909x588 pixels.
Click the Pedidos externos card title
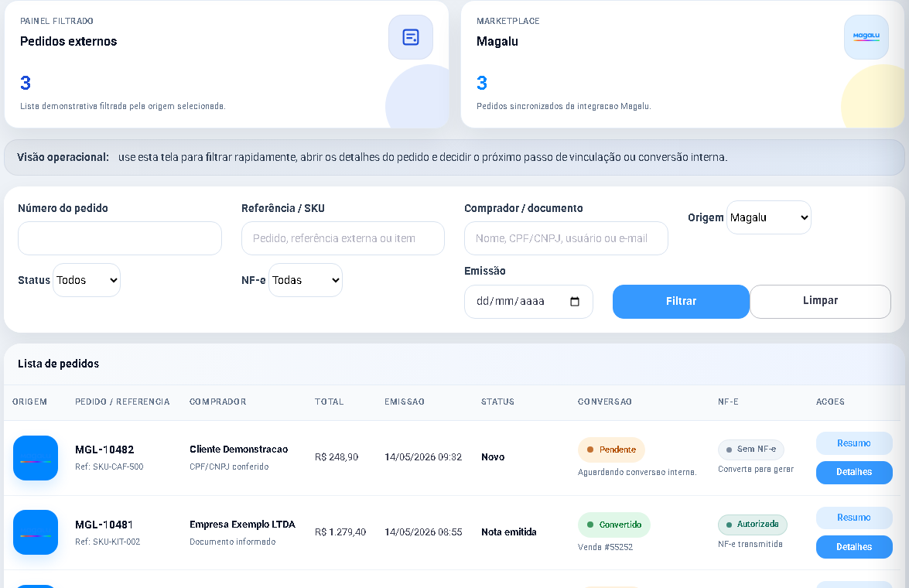68,41
